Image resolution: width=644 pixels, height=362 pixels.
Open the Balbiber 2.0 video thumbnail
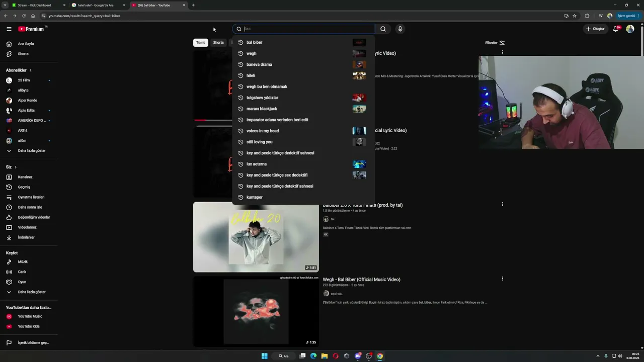click(x=256, y=237)
